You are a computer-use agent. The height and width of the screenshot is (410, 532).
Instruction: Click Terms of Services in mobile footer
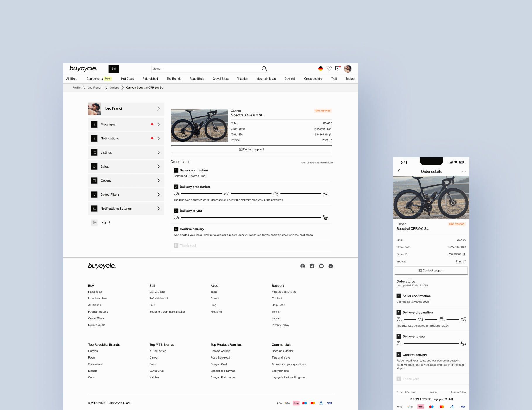click(x=406, y=392)
